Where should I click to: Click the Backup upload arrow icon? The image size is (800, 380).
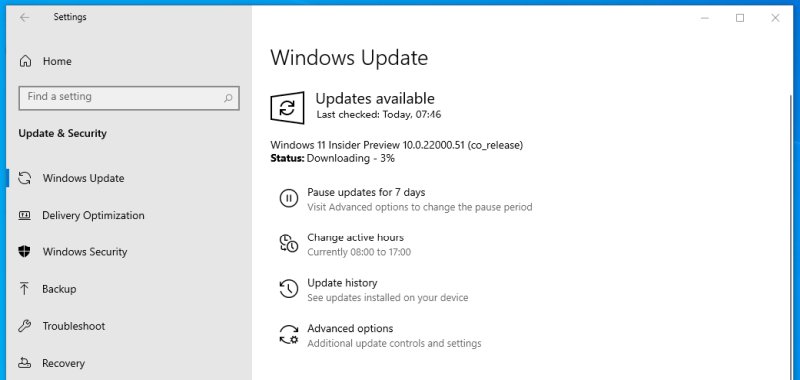pyautogui.click(x=24, y=289)
